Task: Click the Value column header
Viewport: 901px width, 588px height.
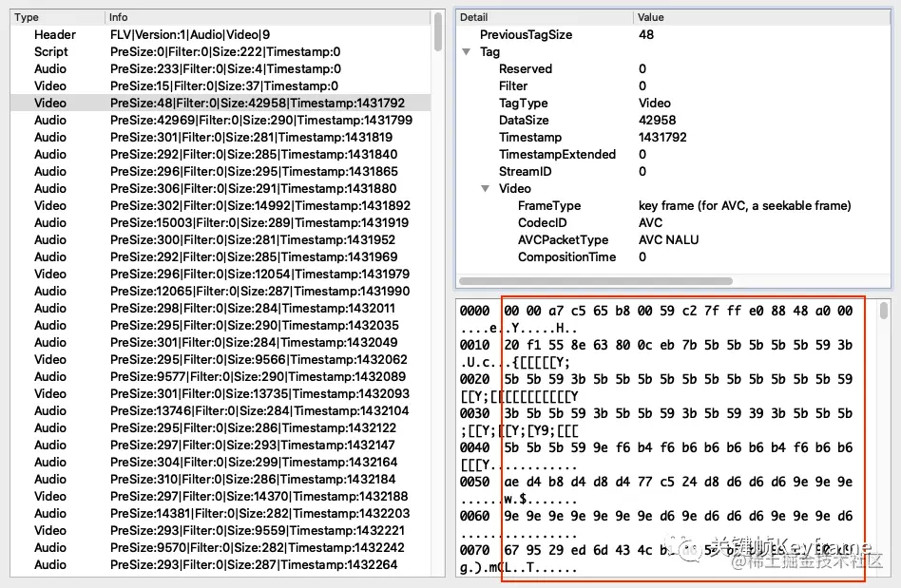Action: click(x=762, y=17)
